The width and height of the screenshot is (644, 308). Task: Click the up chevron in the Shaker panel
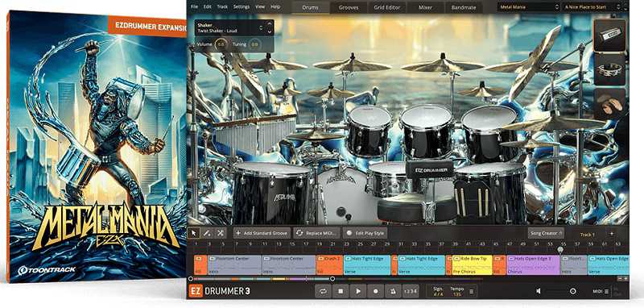(x=270, y=23)
